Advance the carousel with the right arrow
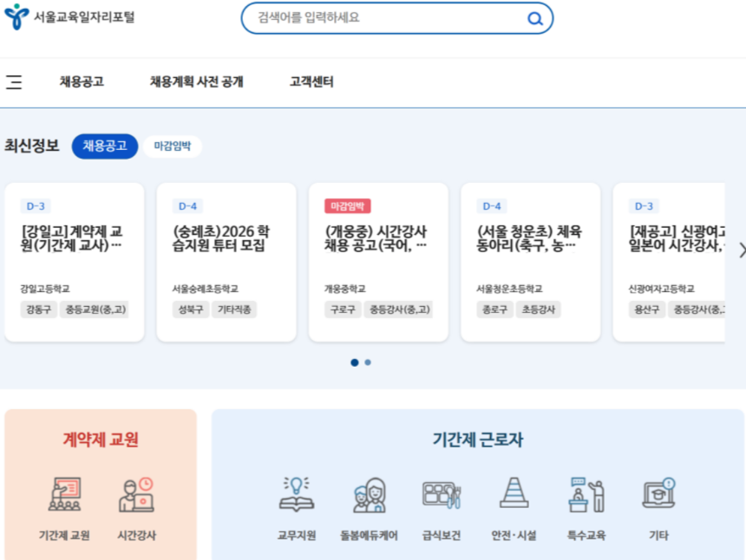The image size is (746, 560). pyautogui.click(x=742, y=251)
